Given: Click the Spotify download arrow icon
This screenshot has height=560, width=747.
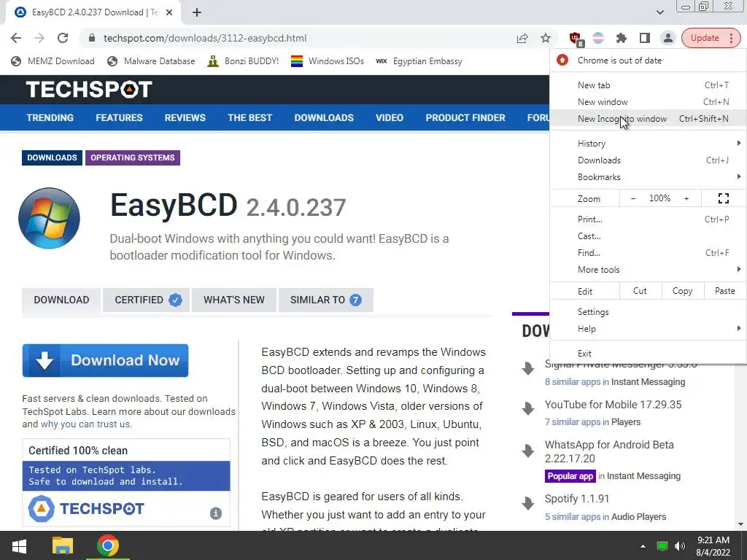Looking at the screenshot, I should (528, 503).
